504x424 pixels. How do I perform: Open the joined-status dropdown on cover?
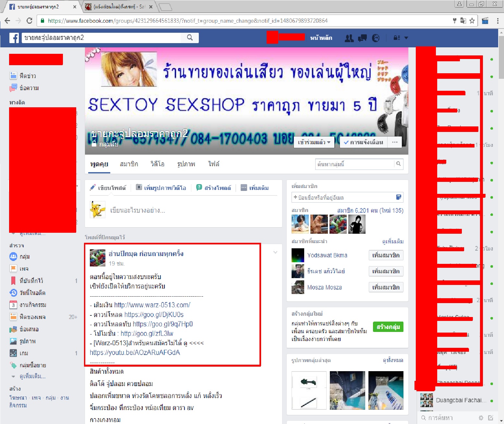(314, 142)
